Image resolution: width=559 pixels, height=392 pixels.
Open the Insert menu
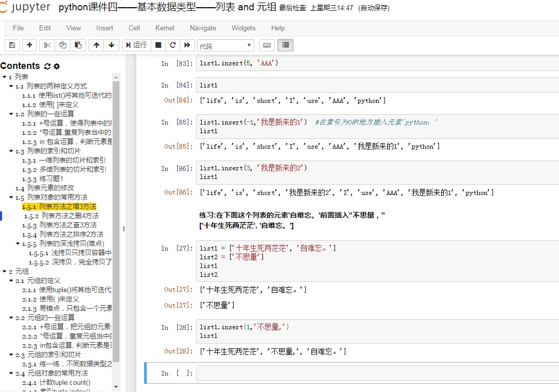104,28
